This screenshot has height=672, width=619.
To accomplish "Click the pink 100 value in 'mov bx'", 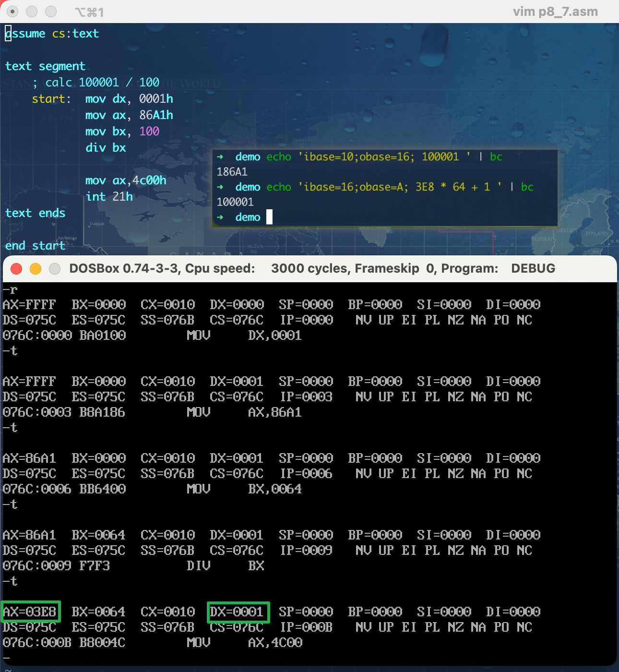I will pyautogui.click(x=149, y=132).
